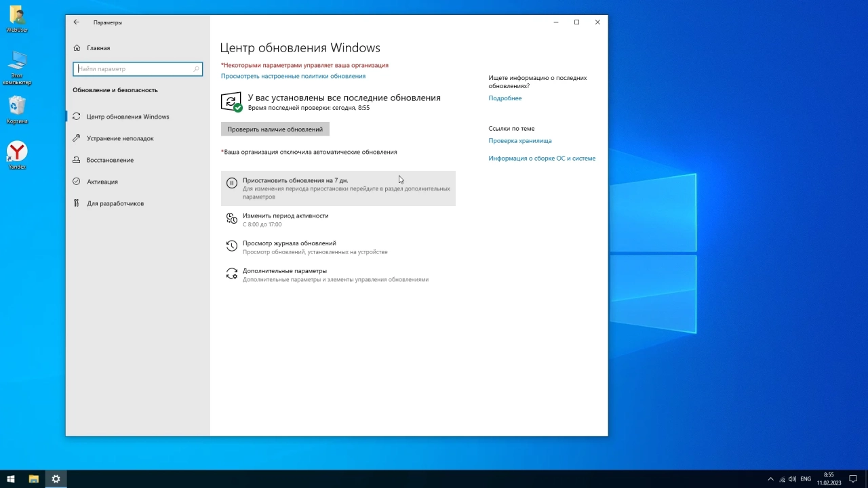Click У вас установлены все последние обновления
Viewport: 868px width, 488px height.
pos(344,98)
